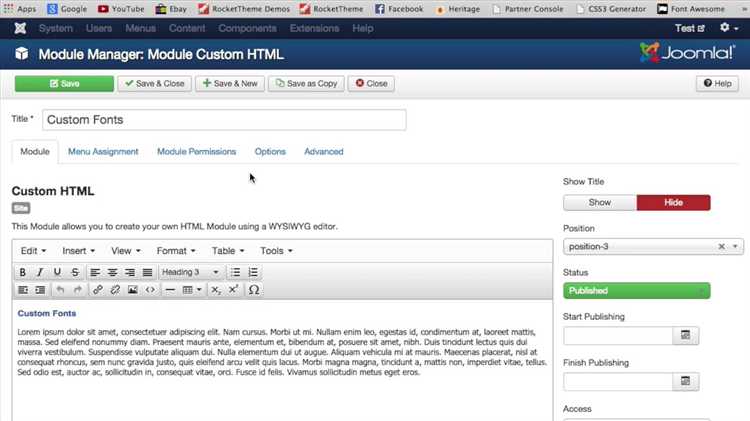The image size is (750, 421).
Task: Click Save as Copy
Action: pyautogui.click(x=306, y=84)
